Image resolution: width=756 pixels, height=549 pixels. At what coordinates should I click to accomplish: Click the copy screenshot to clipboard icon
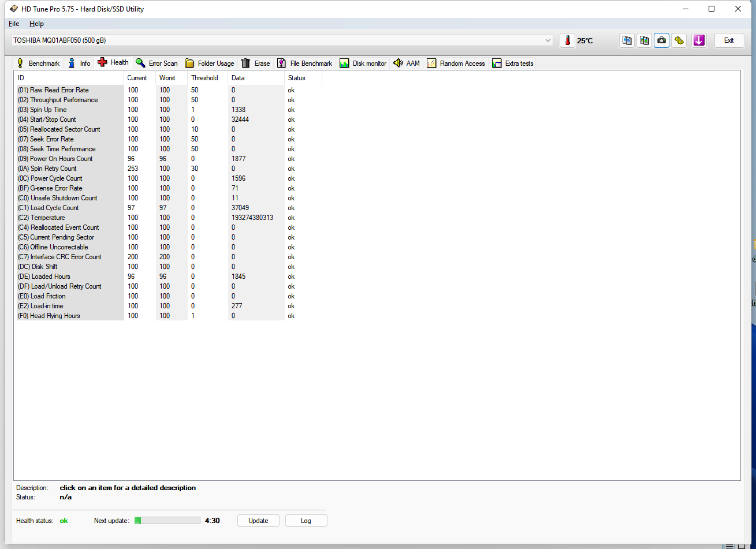(x=644, y=40)
